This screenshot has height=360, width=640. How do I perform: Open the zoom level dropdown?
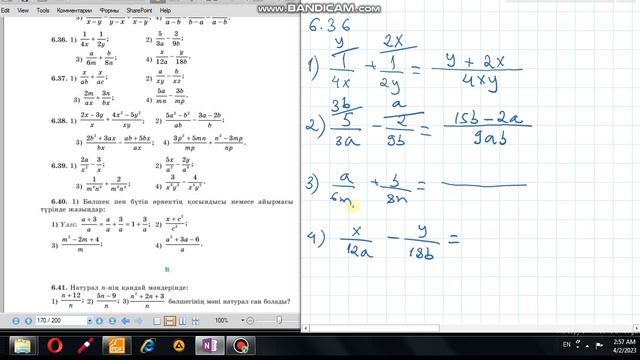point(242,321)
